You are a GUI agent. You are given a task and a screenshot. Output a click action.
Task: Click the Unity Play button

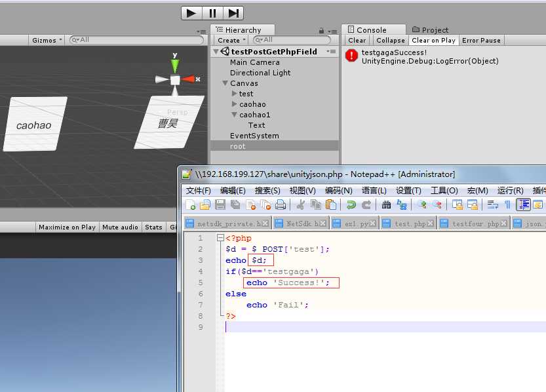(191, 13)
